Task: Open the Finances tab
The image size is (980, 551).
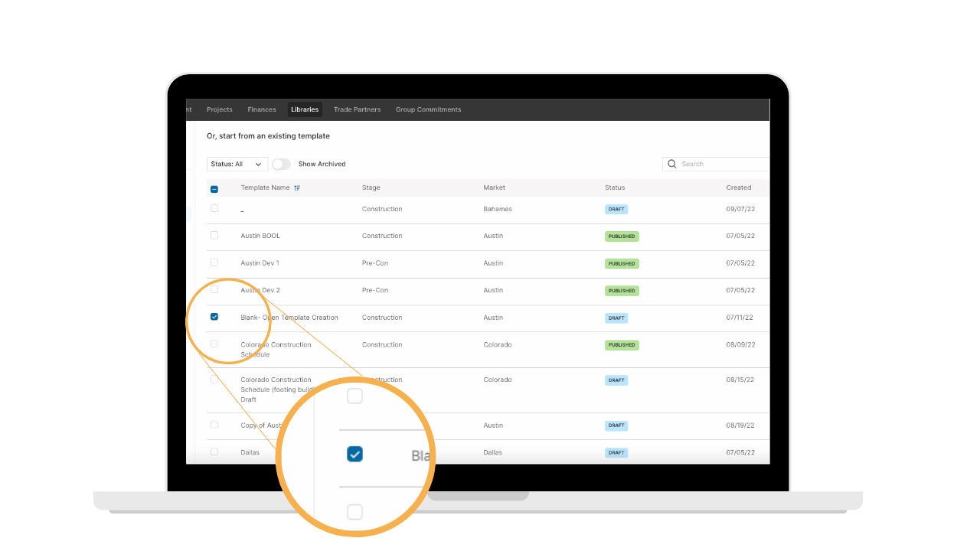Action: click(262, 109)
